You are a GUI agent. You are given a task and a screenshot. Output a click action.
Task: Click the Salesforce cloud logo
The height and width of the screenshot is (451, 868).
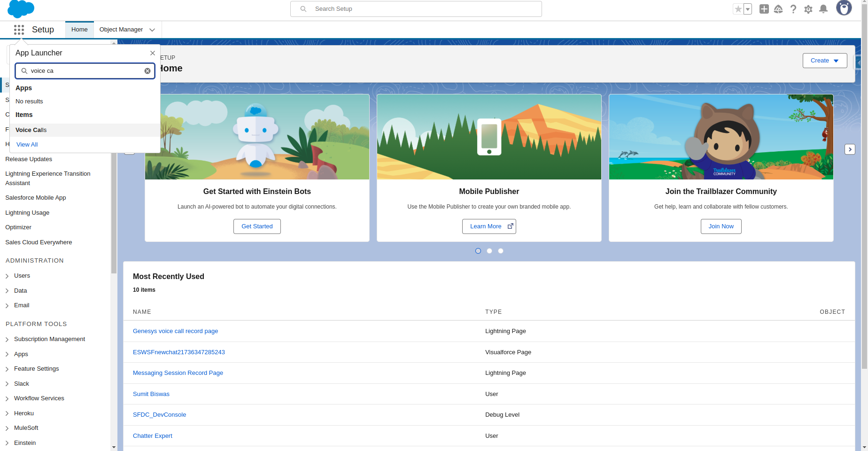coord(21,9)
